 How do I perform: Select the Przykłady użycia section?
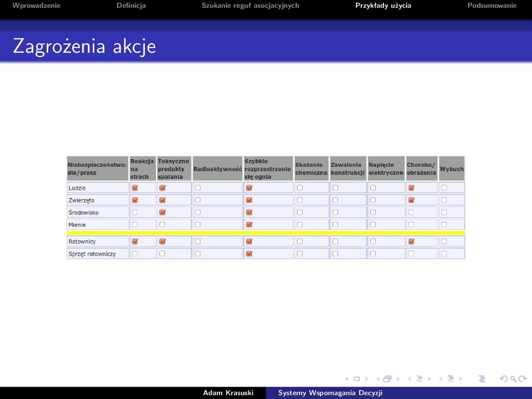pyautogui.click(x=383, y=6)
